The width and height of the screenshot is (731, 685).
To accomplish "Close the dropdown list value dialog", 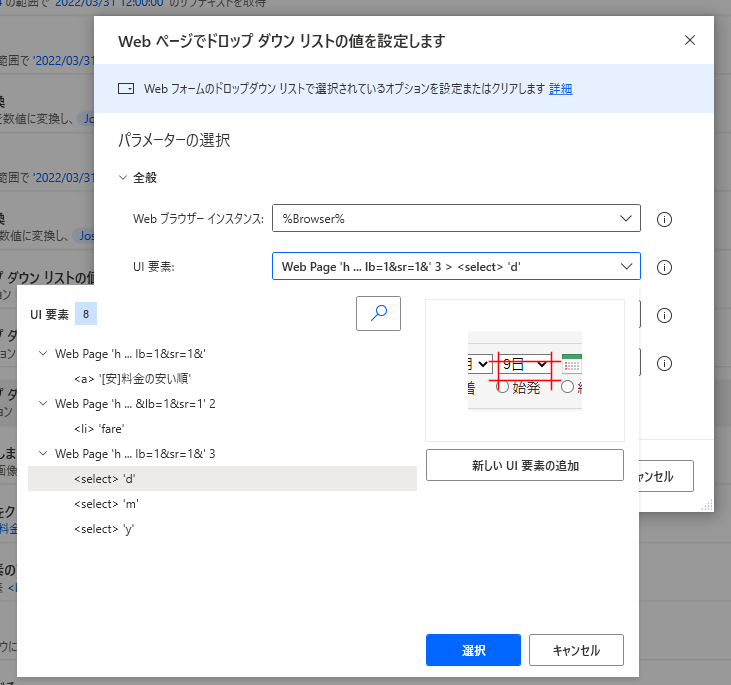I will click(689, 40).
